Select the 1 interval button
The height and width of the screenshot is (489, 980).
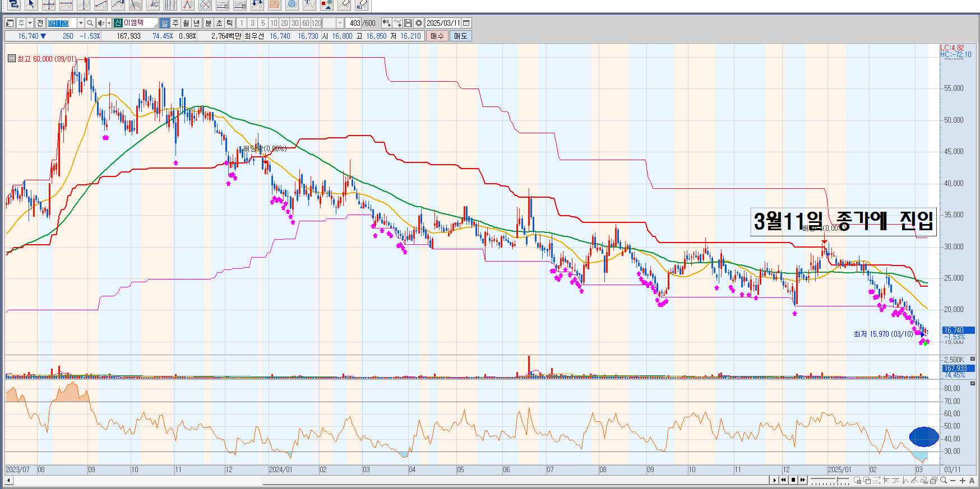tap(242, 23)
